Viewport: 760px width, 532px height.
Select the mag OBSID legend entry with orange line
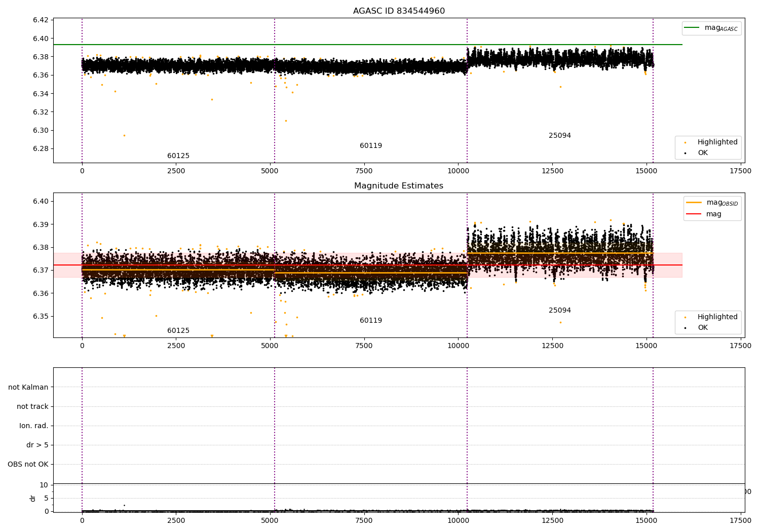(x=712, y=203)
